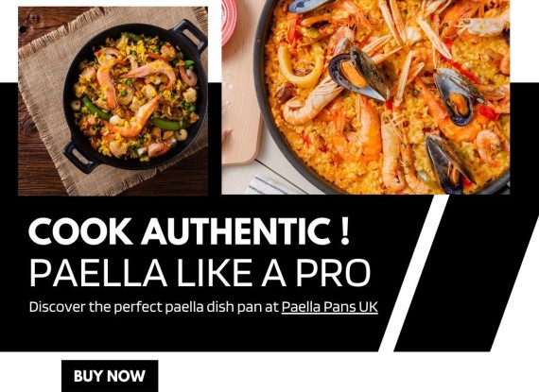Image resolution: width=539 pixels, height=392 pixels.
Task: Click the red bowl at the top of the right photo
Action: click(229, 22)
